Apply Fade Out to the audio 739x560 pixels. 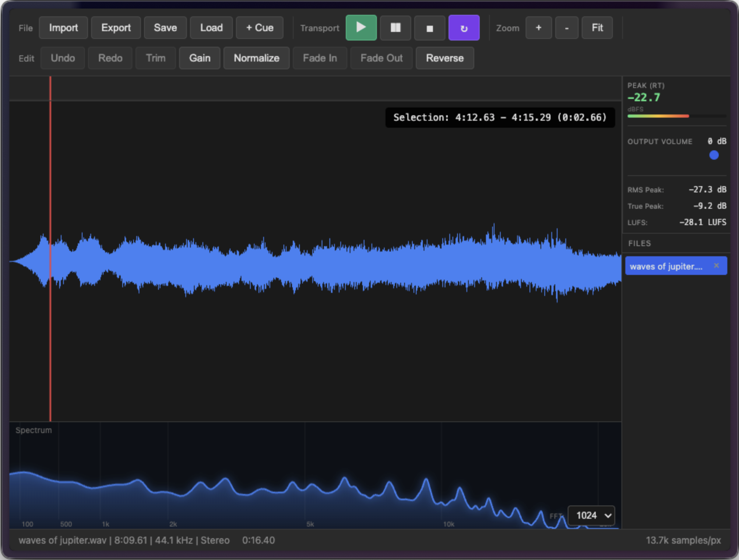pyautogui.click(x=381, y=58)
